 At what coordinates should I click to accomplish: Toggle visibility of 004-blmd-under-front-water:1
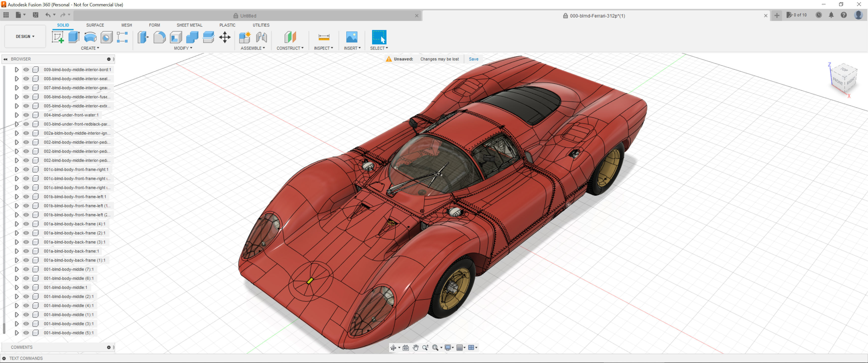[x=26, y=115]
